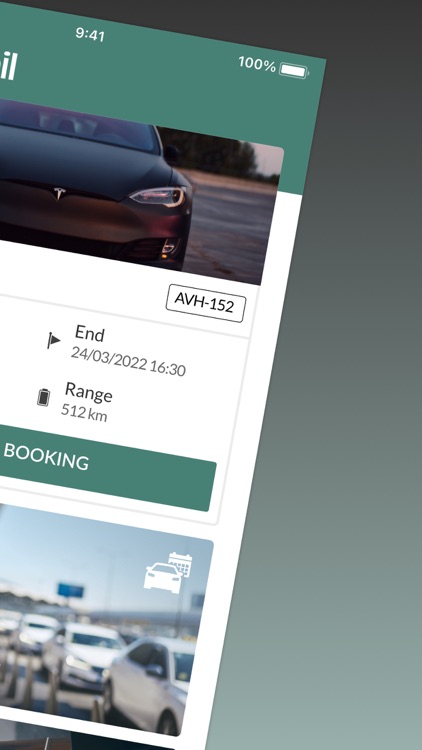Open the partially visible card at bottom
This screenshot has height=750, width=422.
(96, 743)
